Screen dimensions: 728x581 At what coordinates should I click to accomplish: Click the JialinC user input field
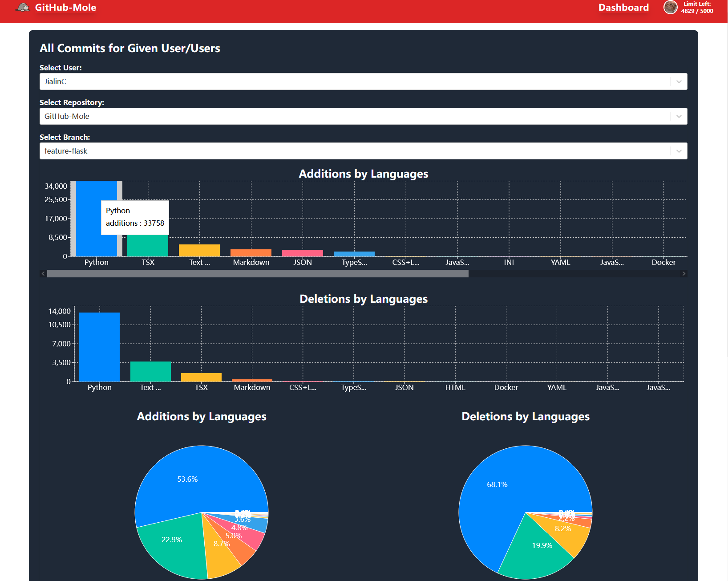[x=267, y=81]
